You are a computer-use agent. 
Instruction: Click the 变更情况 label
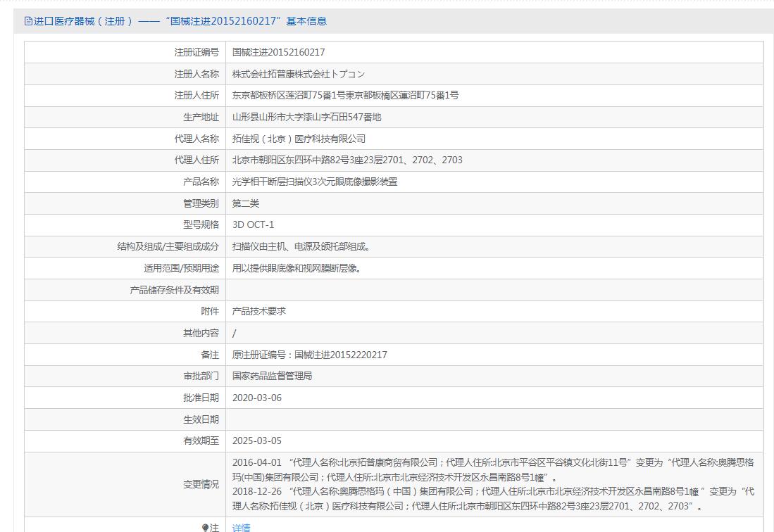(201, 484)
